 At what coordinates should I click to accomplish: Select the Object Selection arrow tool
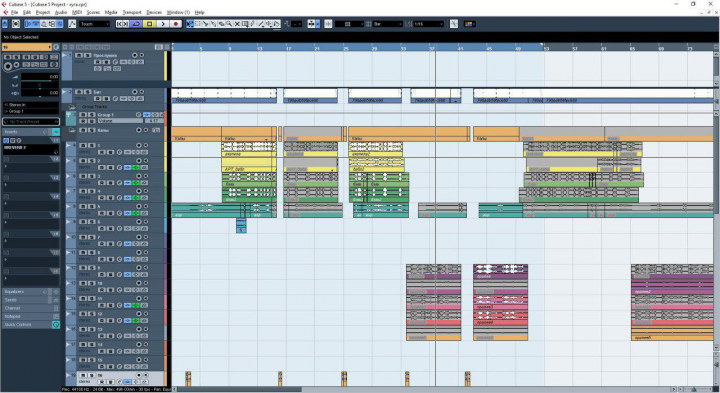coord(190,24)
